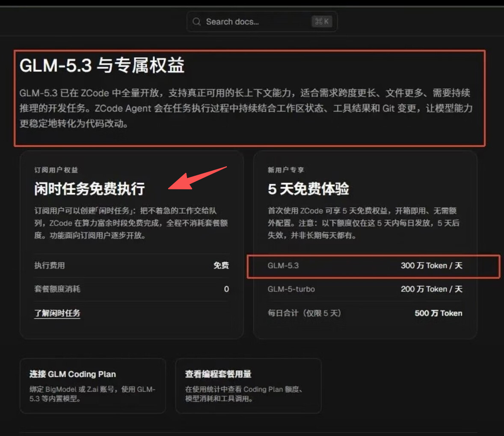This screenshot has width=504, height=436.
Task: Click the ⌘K shortcut badge
Action: pyautogui.click(x=322, y=21)
